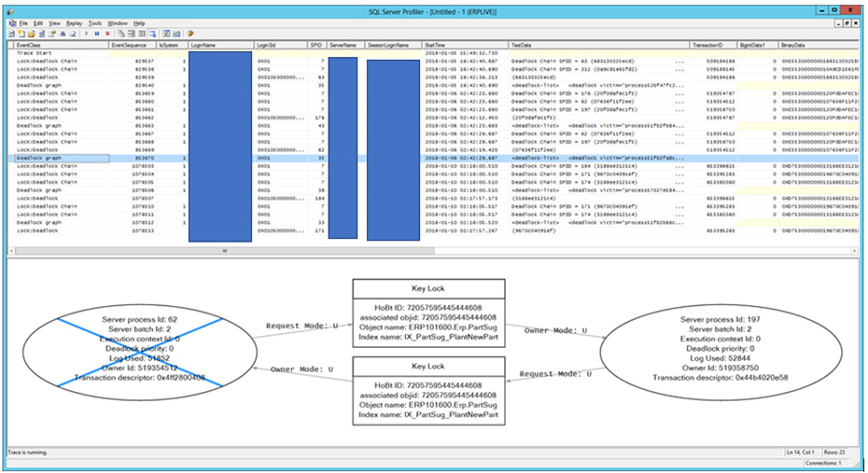
Task: Click TextData cell starting 'Deadlock Chain SPID = 63'
Action: coord(599,62)
